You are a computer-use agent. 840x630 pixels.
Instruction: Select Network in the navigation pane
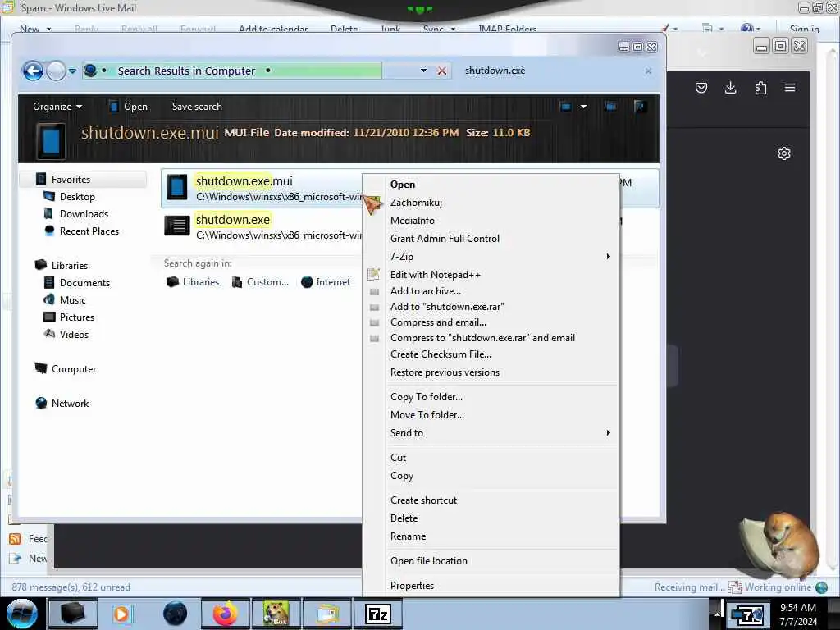(71, 404)
